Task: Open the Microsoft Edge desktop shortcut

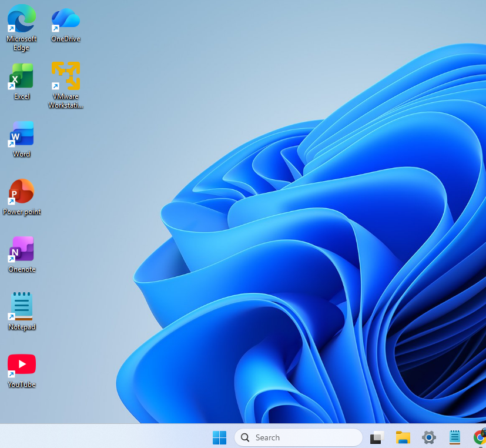Action: [21, 19]
